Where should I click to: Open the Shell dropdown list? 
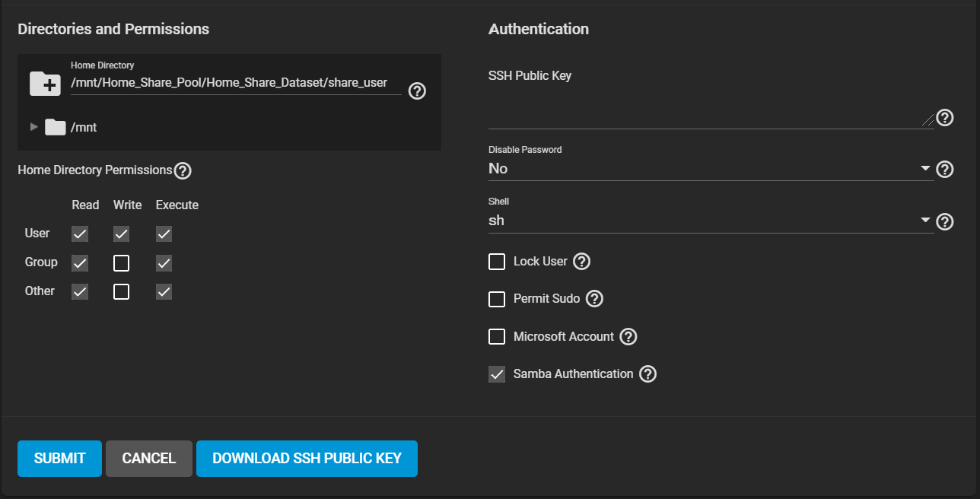tap(709, 221)
